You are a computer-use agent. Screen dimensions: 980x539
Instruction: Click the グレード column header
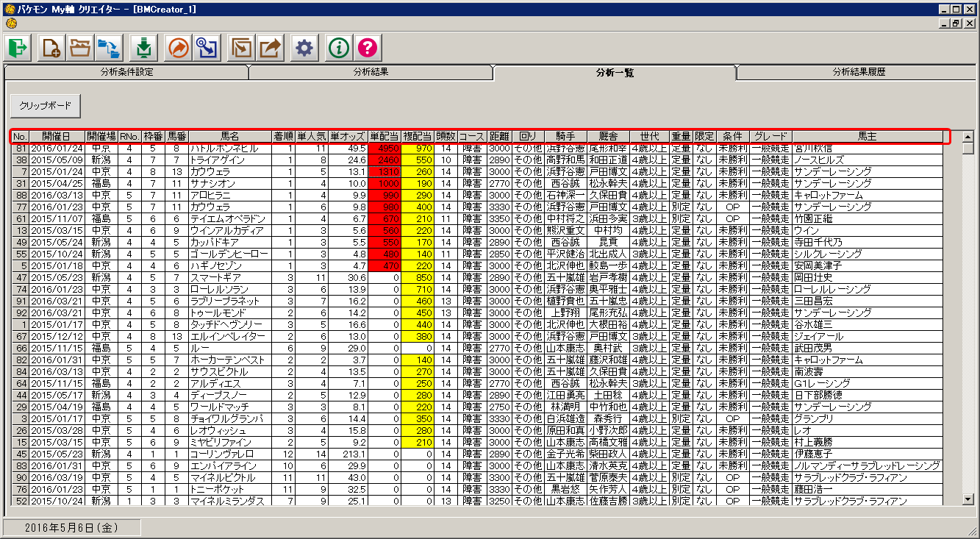pyautogui.click(x=770, y=136)
